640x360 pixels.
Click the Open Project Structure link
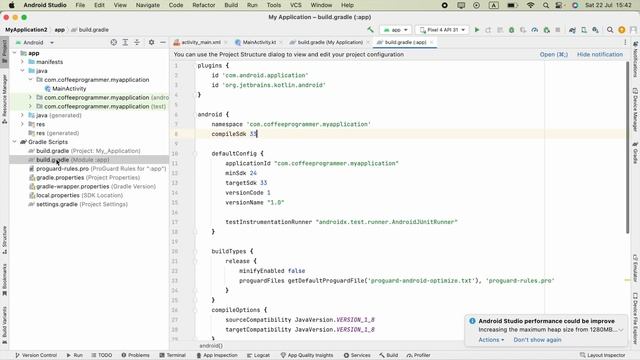click(553, 54)
